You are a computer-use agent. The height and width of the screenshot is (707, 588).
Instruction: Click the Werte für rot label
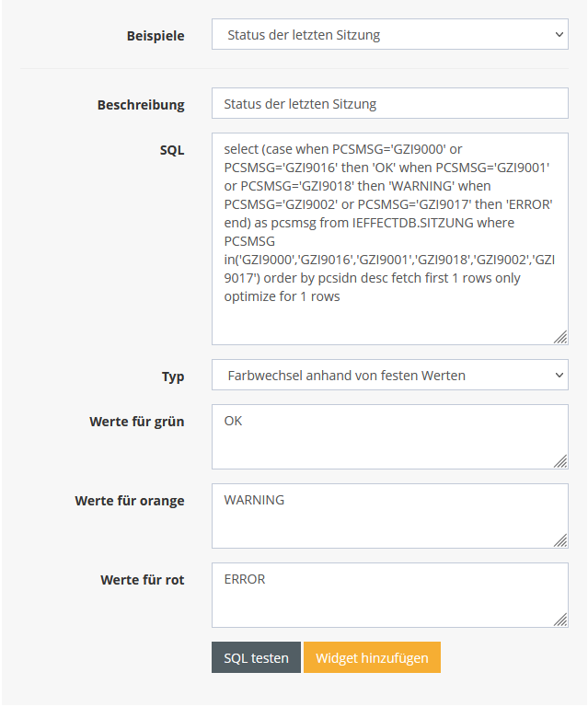(143, 580)
